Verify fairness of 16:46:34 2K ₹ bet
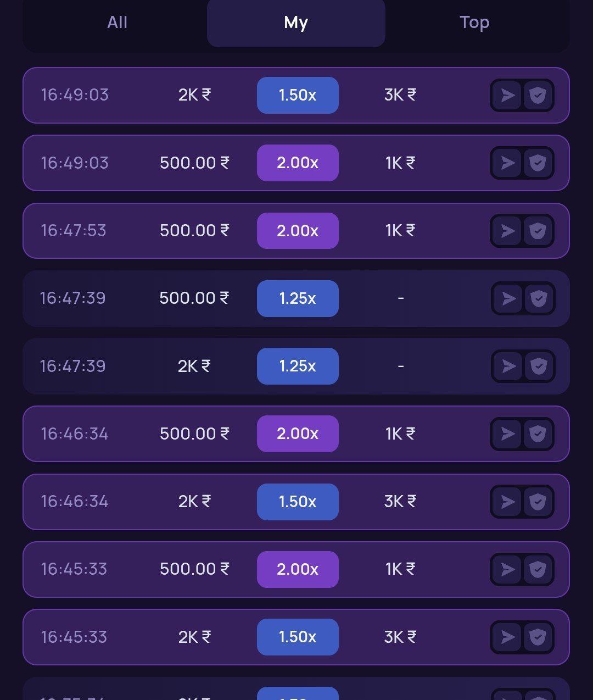The image size is (593, 700). pos(538,502)
